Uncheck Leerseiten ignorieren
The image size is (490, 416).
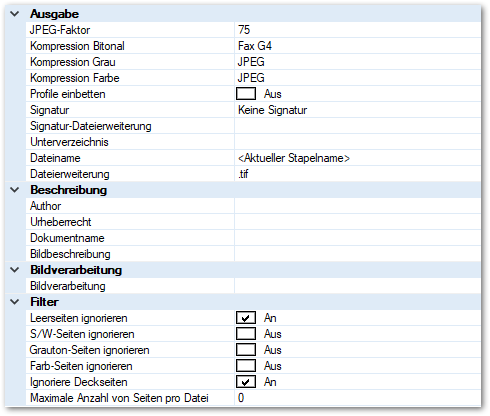(x=246, y=318)
